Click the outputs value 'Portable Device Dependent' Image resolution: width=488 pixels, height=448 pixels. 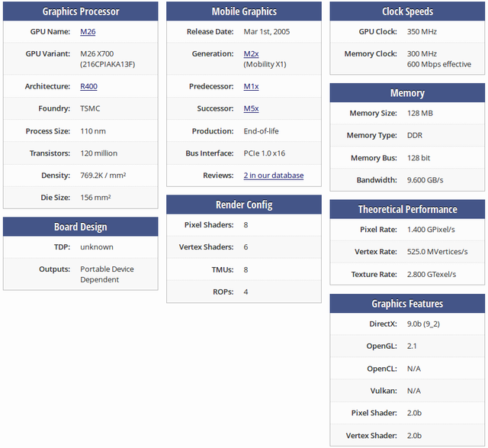107,275
